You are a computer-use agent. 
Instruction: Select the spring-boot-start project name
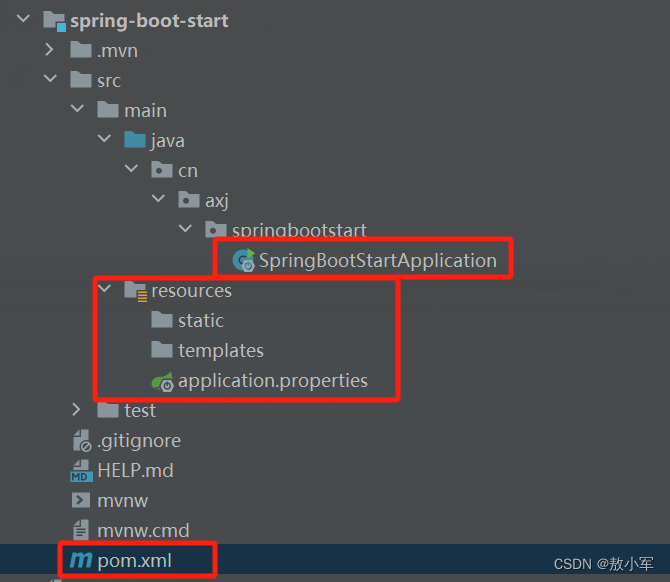(x=149, y=21)
